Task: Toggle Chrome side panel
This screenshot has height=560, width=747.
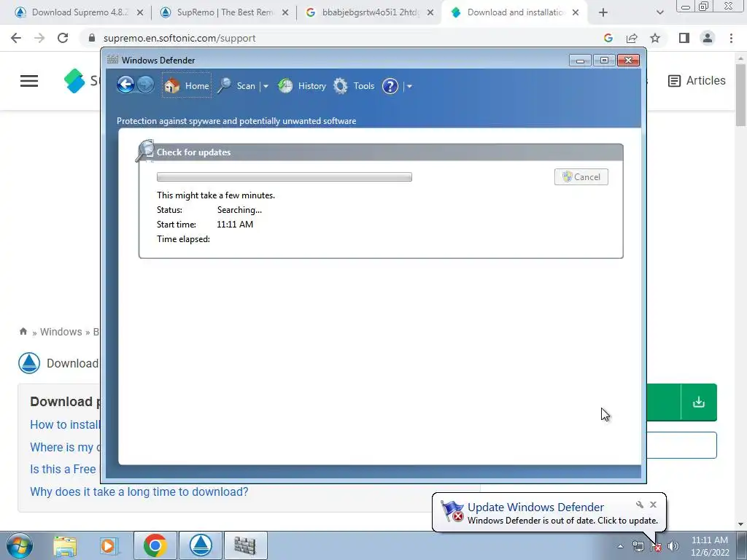Action: pyautogui.click(x=684, y=38)
